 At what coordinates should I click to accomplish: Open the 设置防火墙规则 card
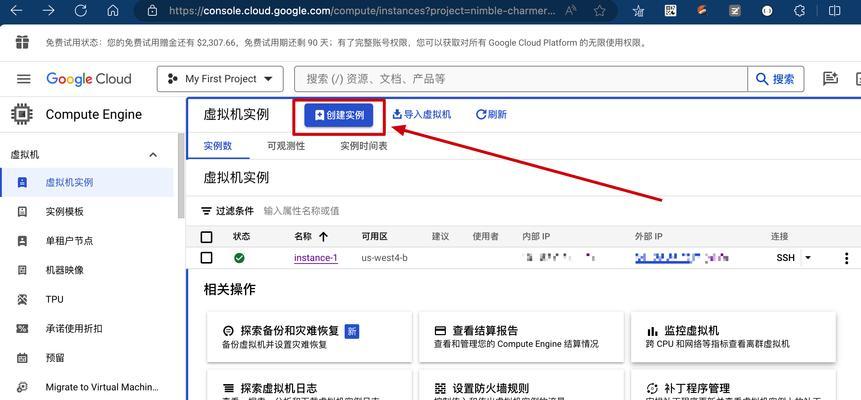coord(521,385)
